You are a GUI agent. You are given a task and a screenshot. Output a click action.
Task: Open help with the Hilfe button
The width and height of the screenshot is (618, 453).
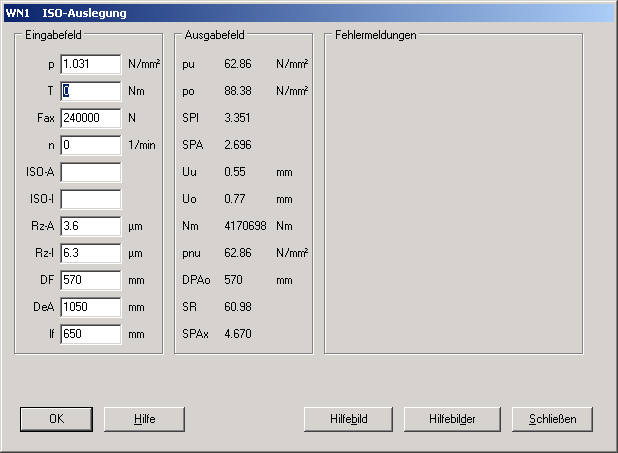(x=145, y=419)
